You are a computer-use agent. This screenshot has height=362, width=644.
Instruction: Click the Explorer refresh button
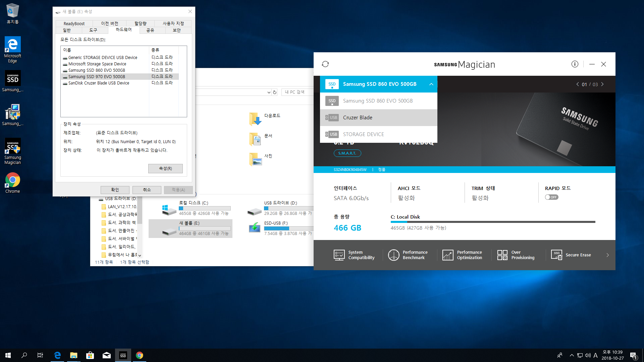(275, 92)
